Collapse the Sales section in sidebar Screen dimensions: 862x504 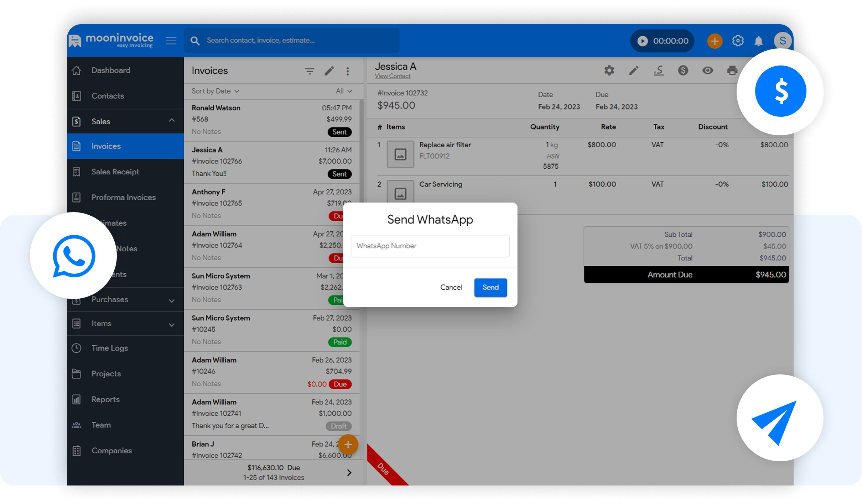(172, 121)
